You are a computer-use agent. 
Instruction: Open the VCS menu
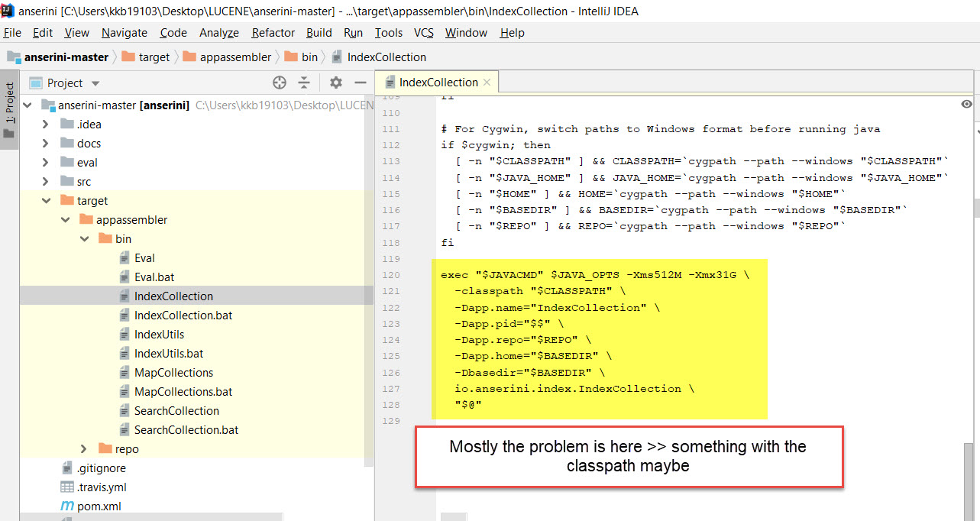click(424, 33)
